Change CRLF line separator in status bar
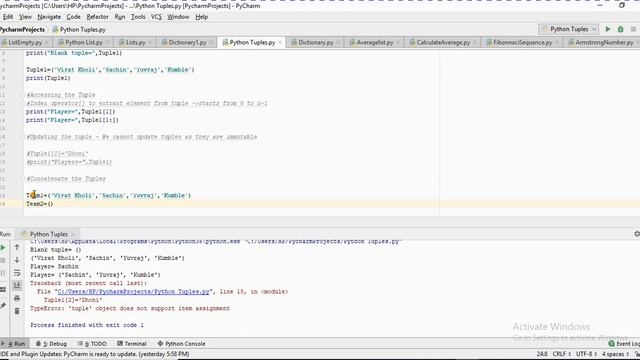This screenshot has width=640, height=360. 561,354
